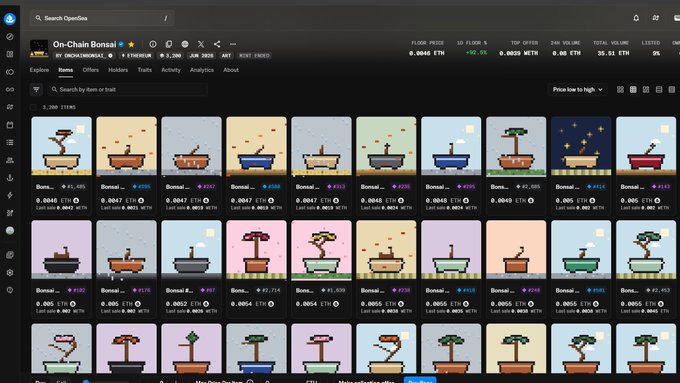
Task: Click the ART category badge
Action: point(226,56)
